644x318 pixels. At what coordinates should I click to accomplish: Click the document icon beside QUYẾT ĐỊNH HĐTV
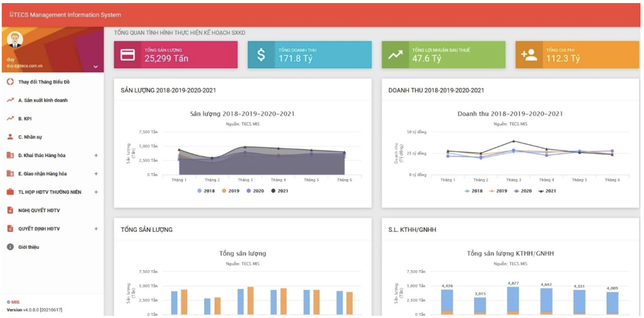(10, 229)
